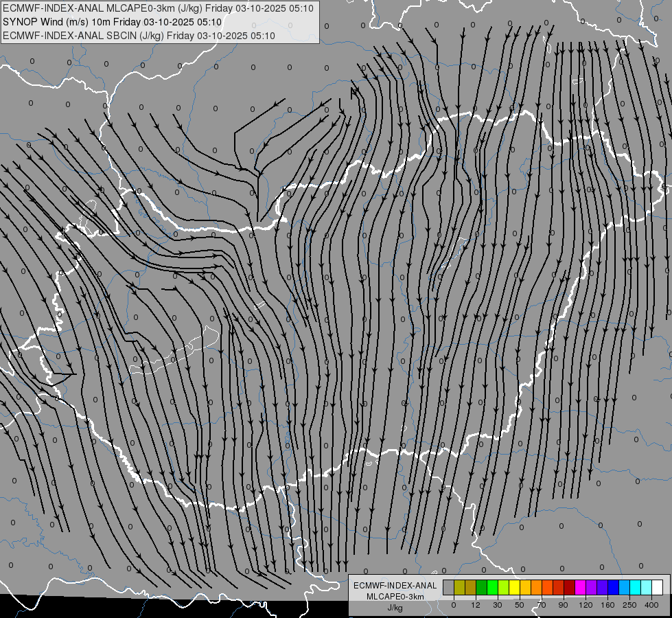Click the J/kg unit label in legend

pos(395,608)
